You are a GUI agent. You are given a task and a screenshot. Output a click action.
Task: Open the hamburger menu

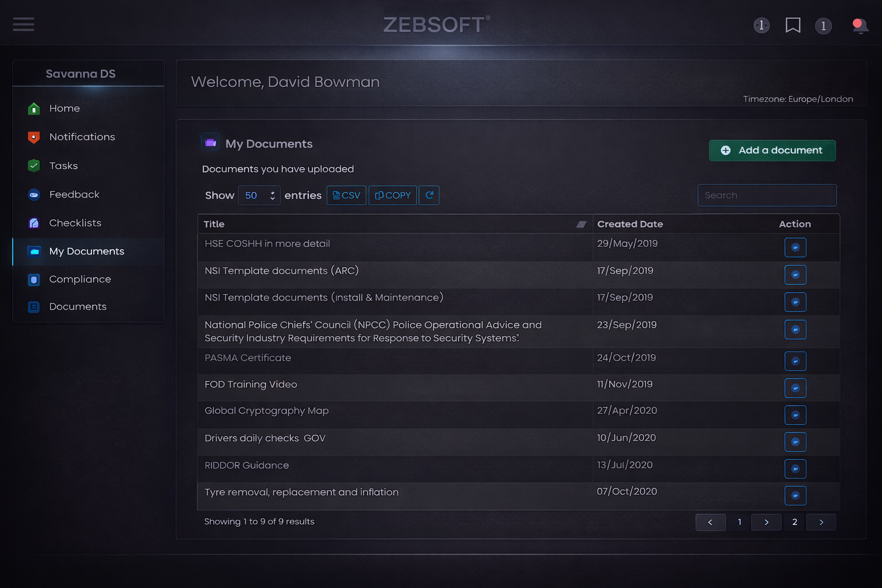[24, 24]
